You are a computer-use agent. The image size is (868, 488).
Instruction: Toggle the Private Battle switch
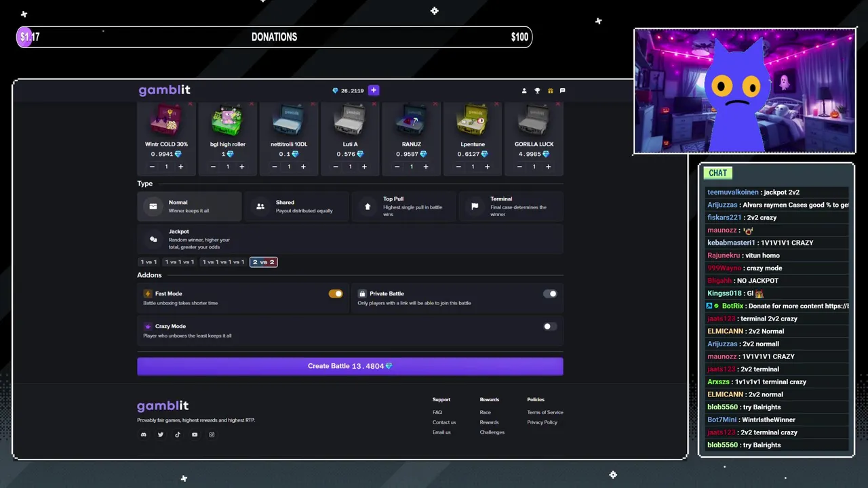550,293
